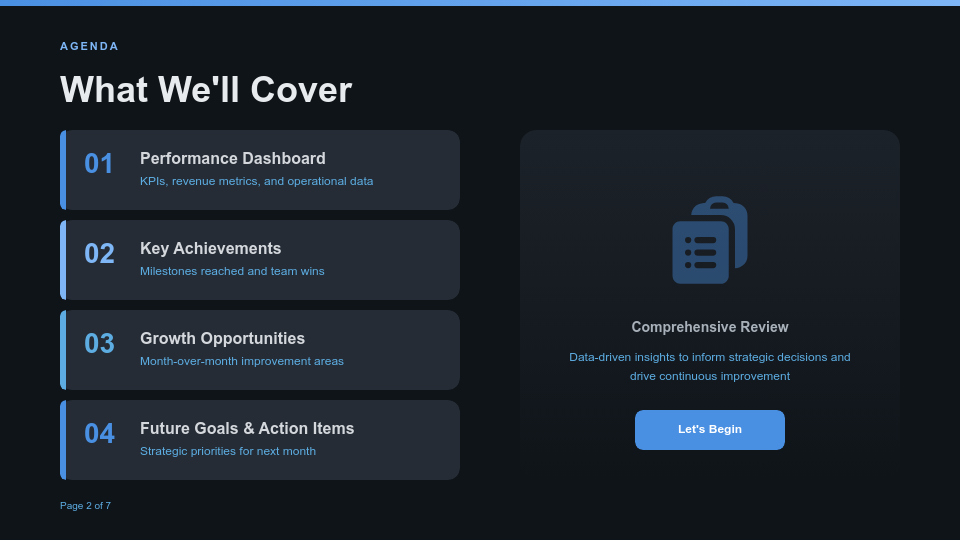Click the KPIs, revenue metrics subtitle text

[256, 181]
